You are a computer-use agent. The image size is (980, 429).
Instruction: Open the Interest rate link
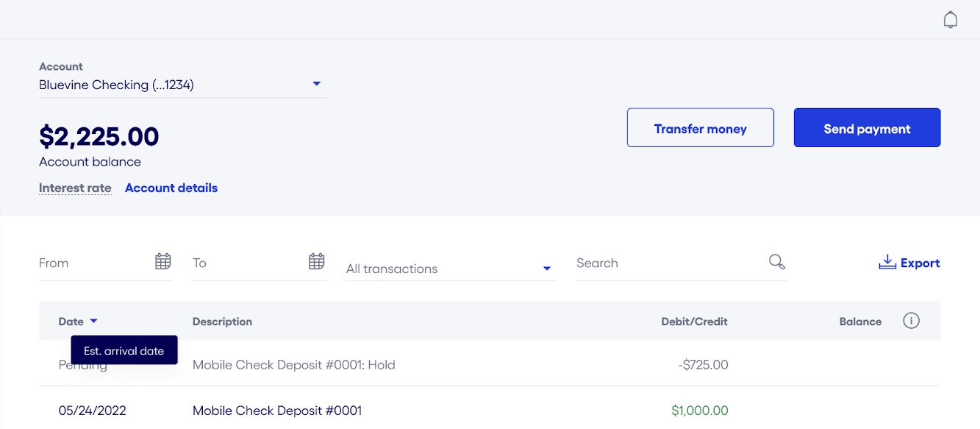coord(75,188)
